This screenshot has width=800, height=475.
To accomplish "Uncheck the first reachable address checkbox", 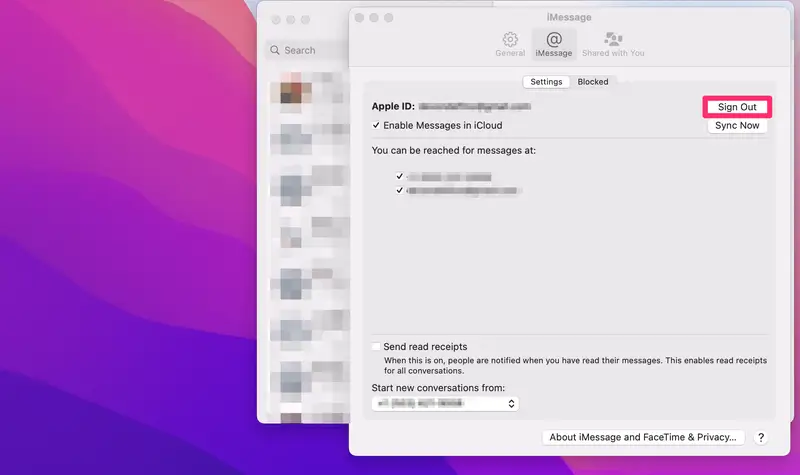I will pyautogui.click(x=399, y=176).
